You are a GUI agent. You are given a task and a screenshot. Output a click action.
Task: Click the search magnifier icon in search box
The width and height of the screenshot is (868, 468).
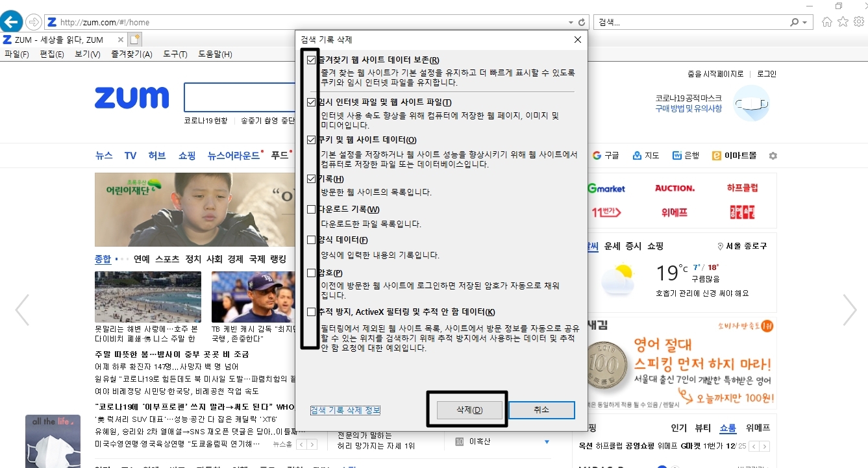(794, 22)
